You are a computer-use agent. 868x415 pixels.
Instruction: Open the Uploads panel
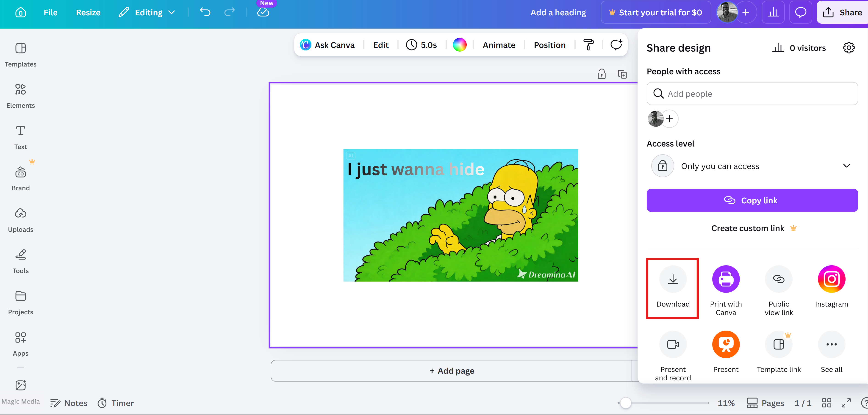click(x=21, y=220)
